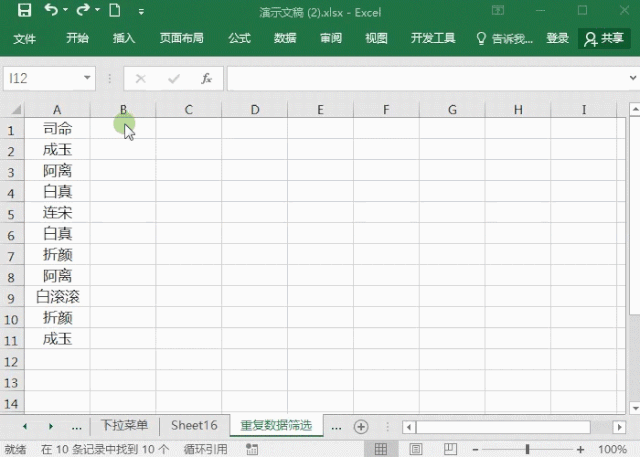Click the 登录 sign-in link

[x=557, y=38]
